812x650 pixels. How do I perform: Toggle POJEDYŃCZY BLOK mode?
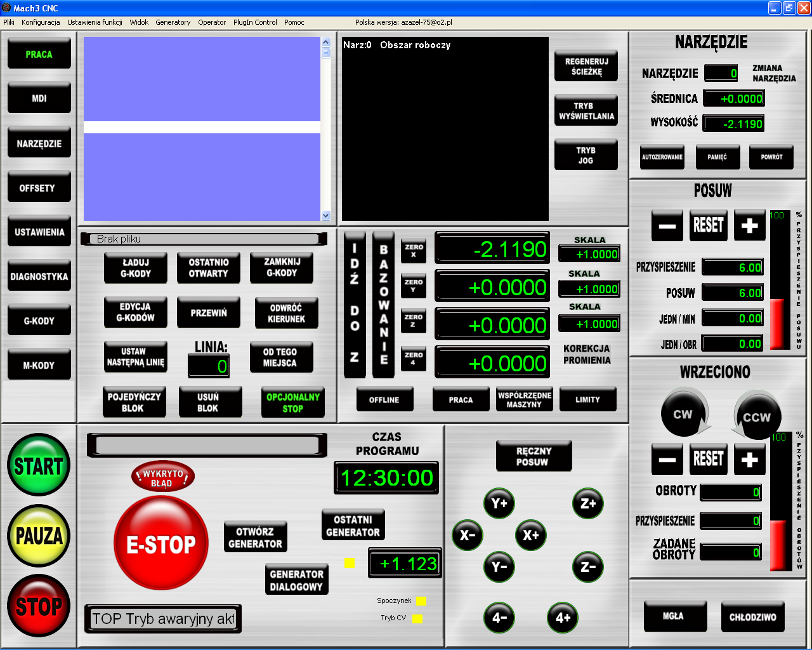(x=134, y=402)
